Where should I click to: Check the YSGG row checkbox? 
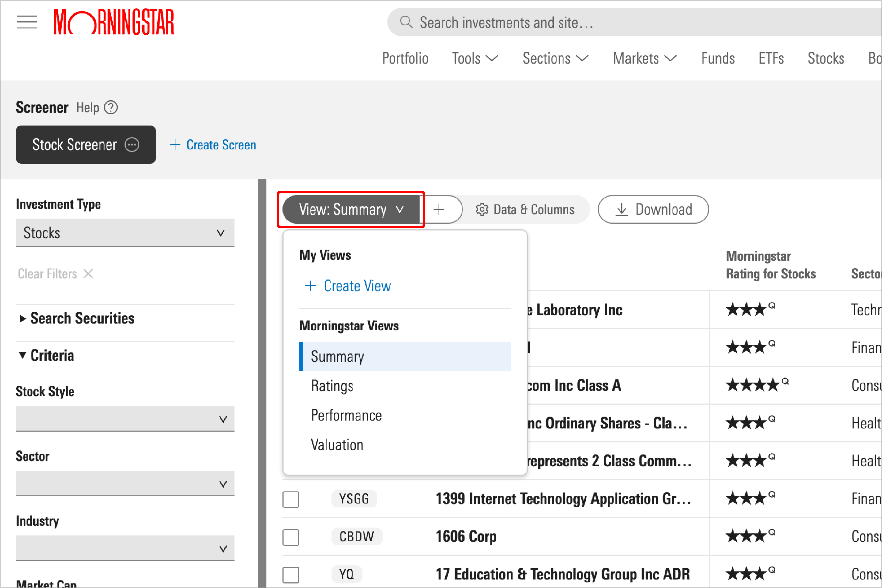pyautogui.click(x=291, y=499)
